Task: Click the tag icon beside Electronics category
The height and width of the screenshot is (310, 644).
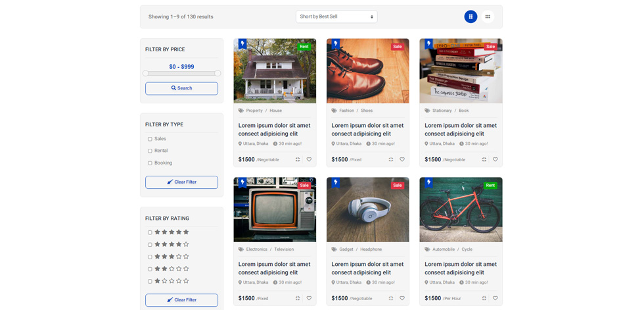Action: (x=241, y=249)
